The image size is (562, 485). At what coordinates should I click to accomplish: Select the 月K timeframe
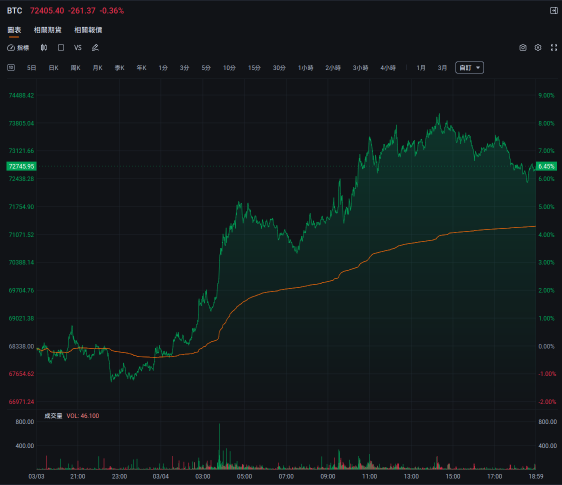click(97, 68)
